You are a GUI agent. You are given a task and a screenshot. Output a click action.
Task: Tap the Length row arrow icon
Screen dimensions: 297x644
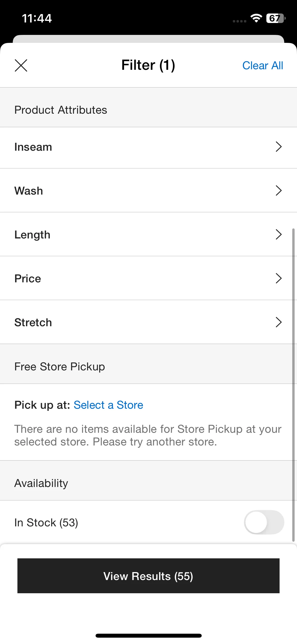pos(279,234)
